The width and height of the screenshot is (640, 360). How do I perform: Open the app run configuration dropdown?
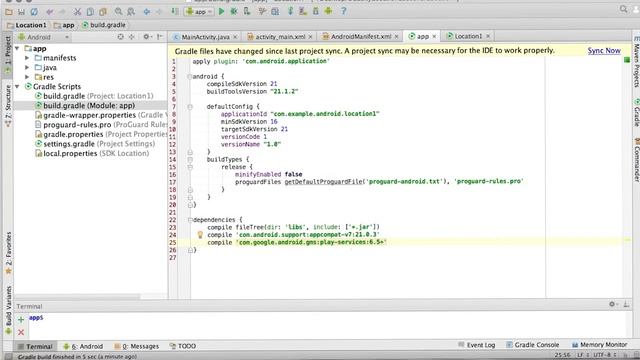point(199,12)
